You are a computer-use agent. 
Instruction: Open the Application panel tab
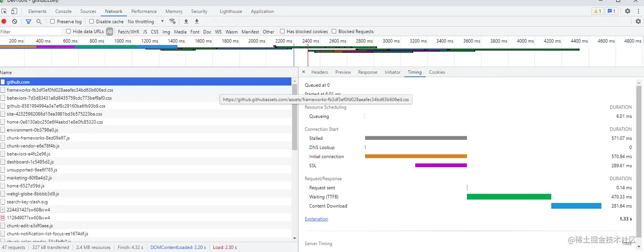tap(262, 11)
